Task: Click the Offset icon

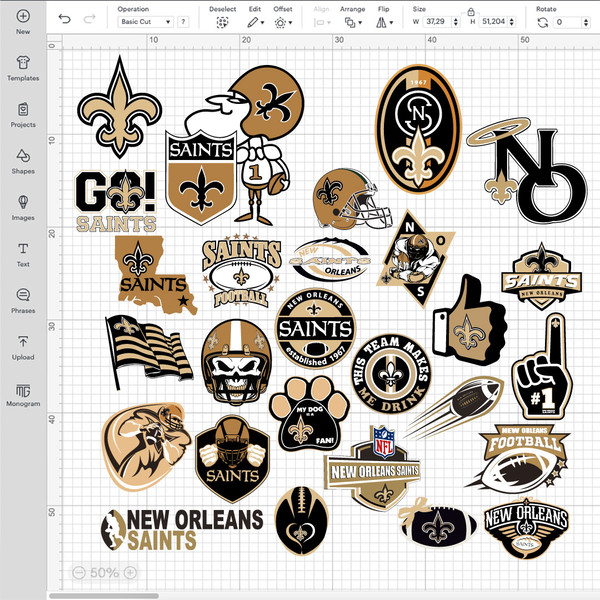Action: point(280,23)
